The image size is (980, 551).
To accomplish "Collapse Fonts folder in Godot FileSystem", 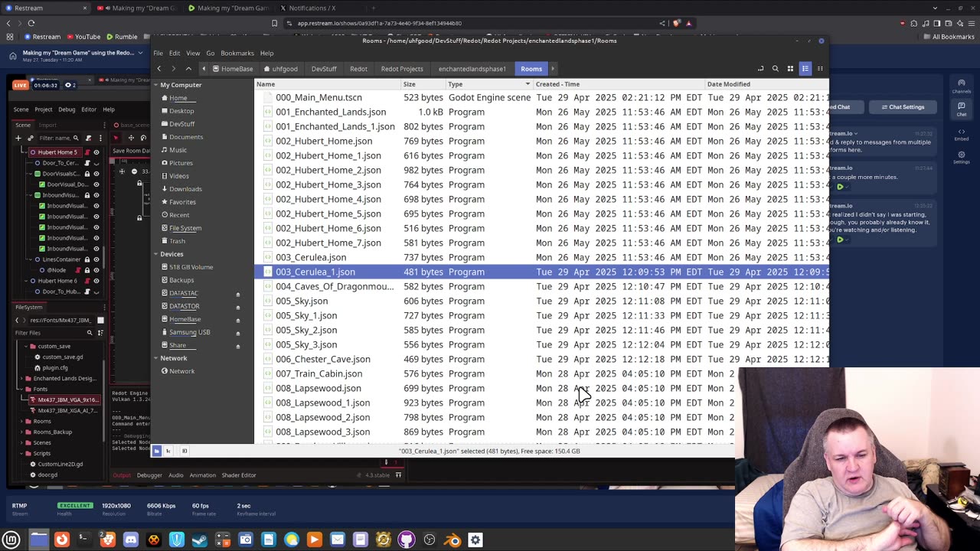I will tap(21, 389).
